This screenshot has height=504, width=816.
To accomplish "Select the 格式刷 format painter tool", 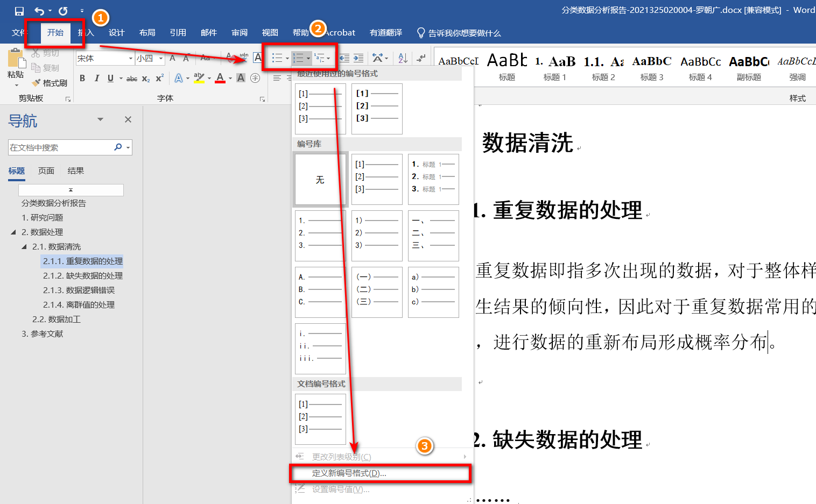I will 50,83.
